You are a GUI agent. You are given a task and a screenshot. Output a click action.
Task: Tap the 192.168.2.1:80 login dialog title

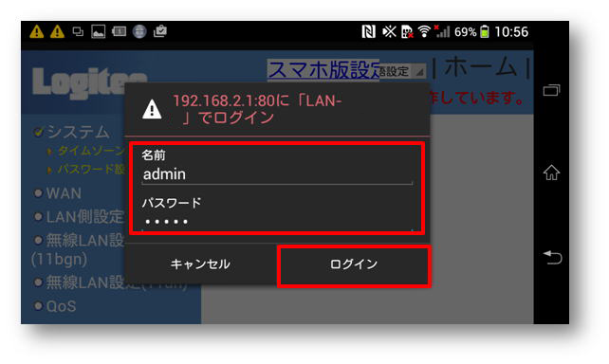coord(257,109)
